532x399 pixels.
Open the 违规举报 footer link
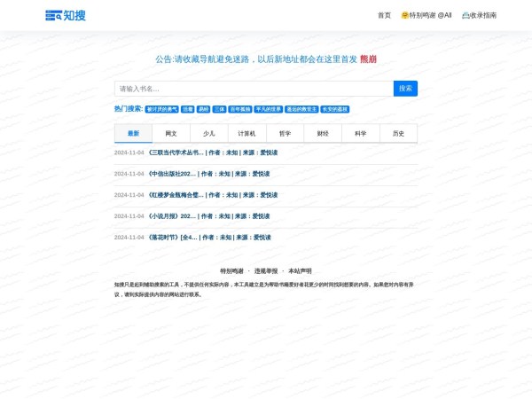pos(266,270)
